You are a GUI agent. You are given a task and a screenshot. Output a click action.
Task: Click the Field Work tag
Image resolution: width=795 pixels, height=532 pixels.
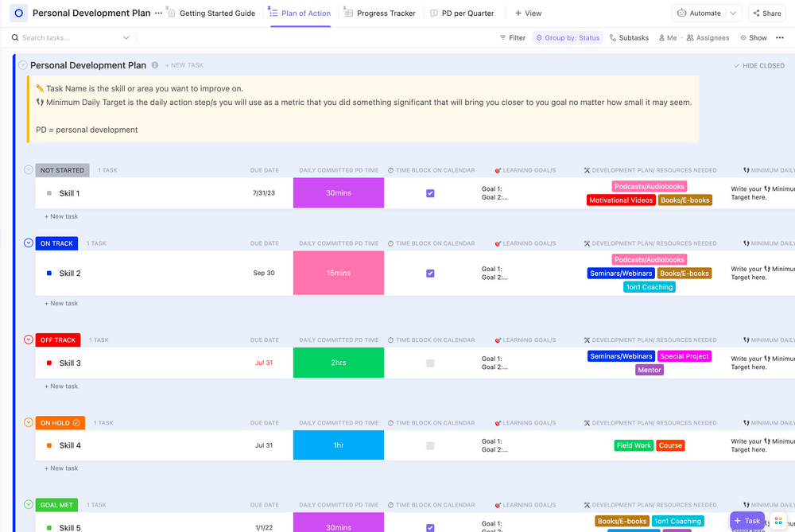[x=634, y=446]
